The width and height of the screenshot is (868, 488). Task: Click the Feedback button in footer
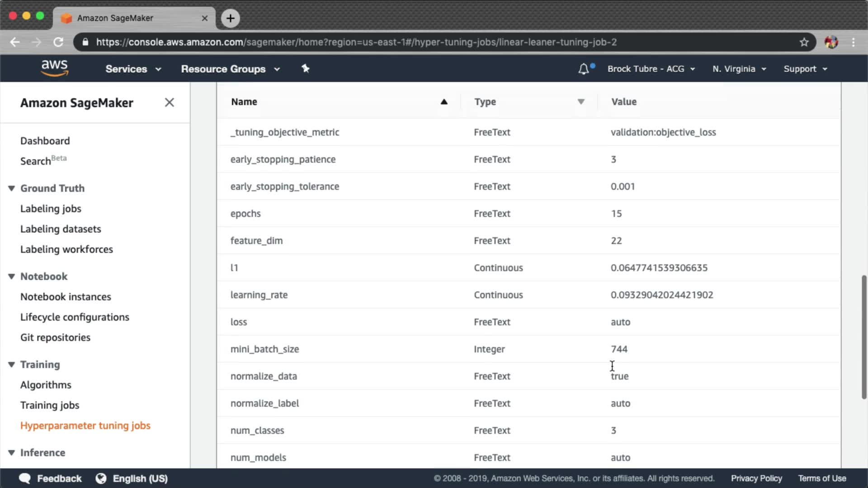(x=50, y=479)
